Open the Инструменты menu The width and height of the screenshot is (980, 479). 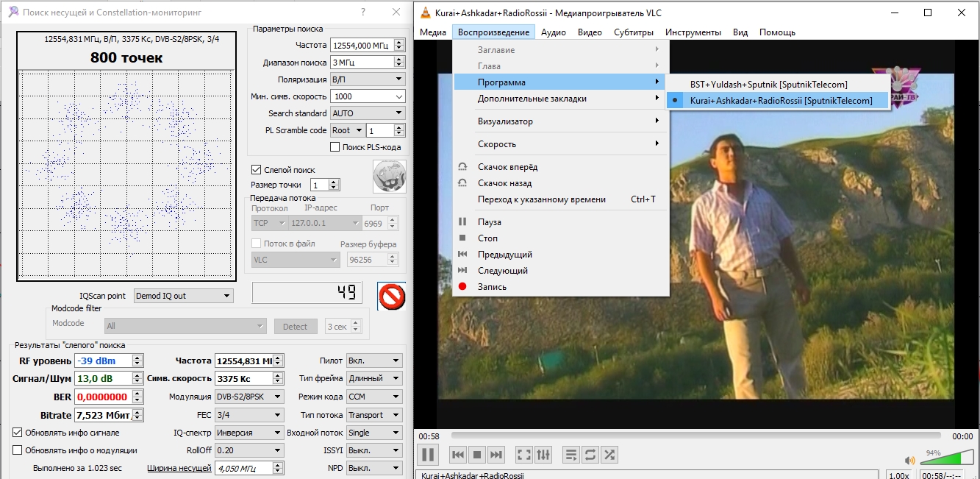[x=693, y=32]
